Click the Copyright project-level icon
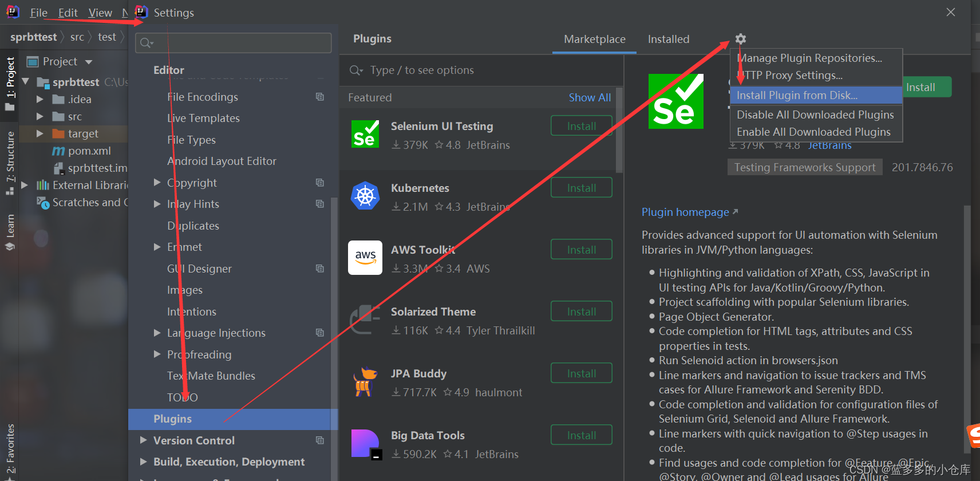This screenshot has height=481, width=980. point(320,183)
